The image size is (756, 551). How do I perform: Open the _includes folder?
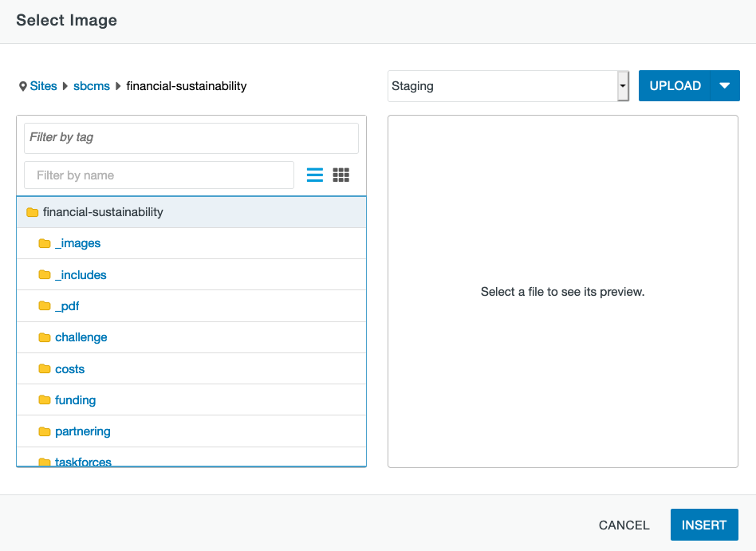tap(81, 274)
